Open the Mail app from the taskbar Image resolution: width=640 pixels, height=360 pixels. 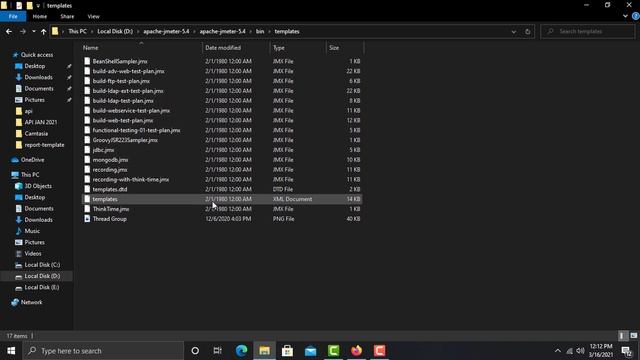(310, 351)
